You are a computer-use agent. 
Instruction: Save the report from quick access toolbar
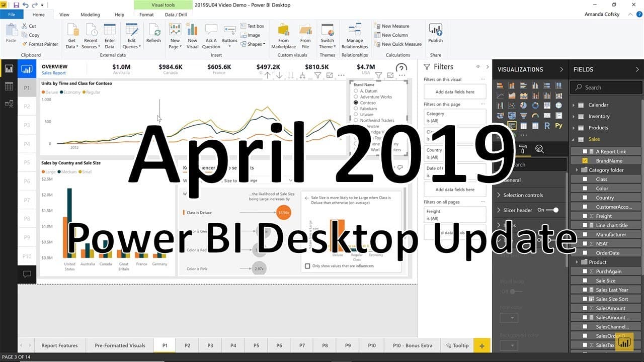pos(17,5)
